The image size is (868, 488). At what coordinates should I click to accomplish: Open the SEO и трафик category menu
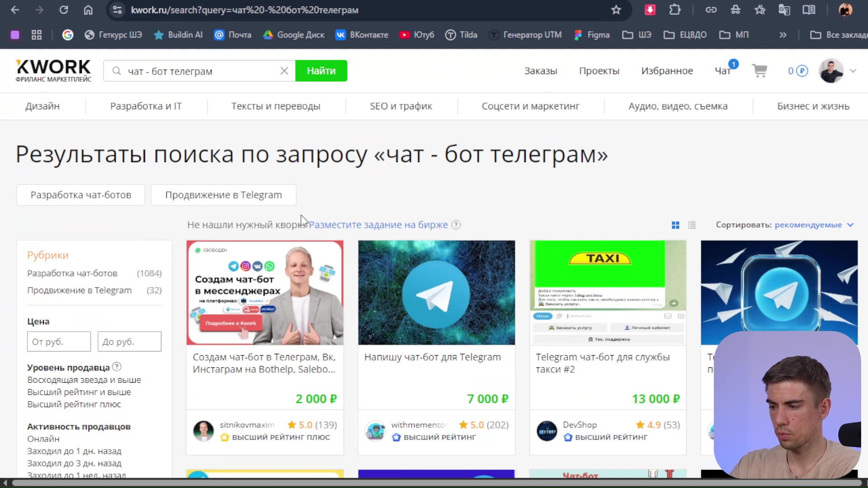tap(401, 106)
